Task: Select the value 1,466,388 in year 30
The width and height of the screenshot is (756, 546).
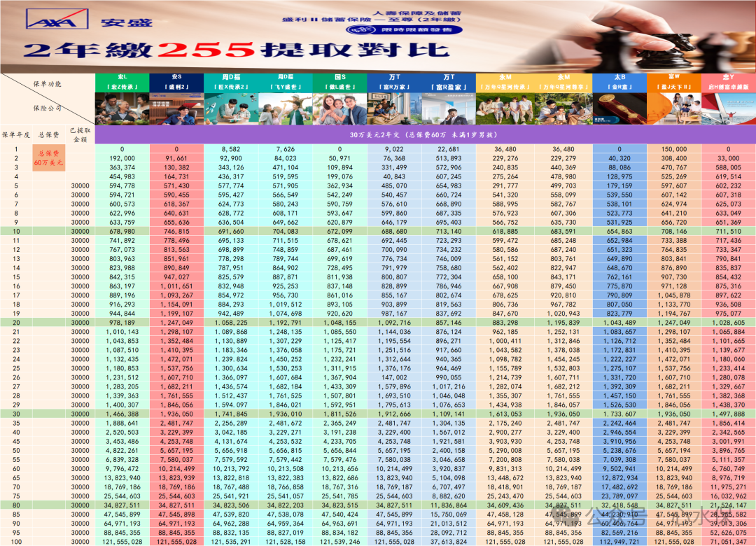Action: click(x=122, y=414)
